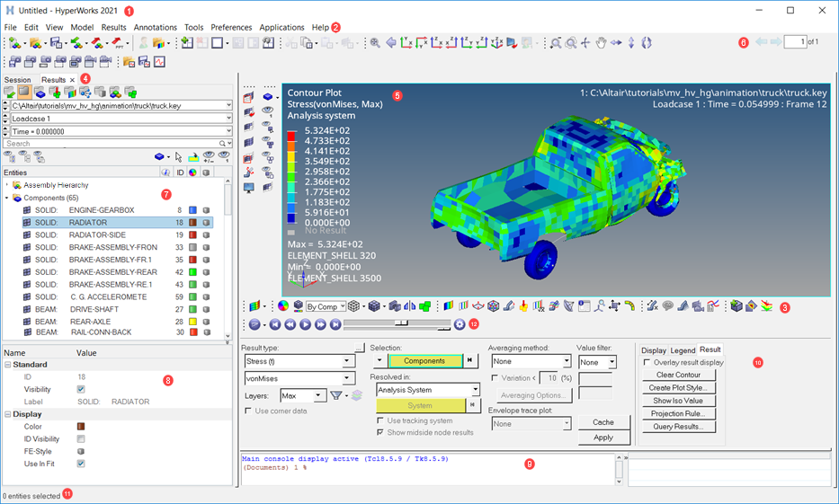
Task: Open the Result type Stress dropdown
Action: pyautogui.click(x=348, y=361)
